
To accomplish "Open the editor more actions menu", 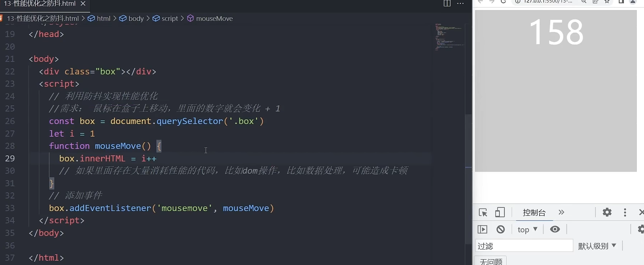I will (460, 3).
